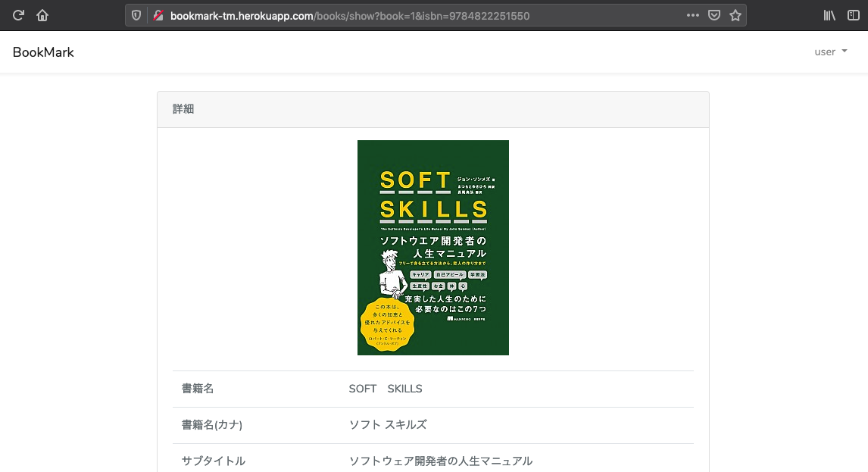Open the BookMark home link
Viewport: 868px width, 472px height.
[43, 52]
